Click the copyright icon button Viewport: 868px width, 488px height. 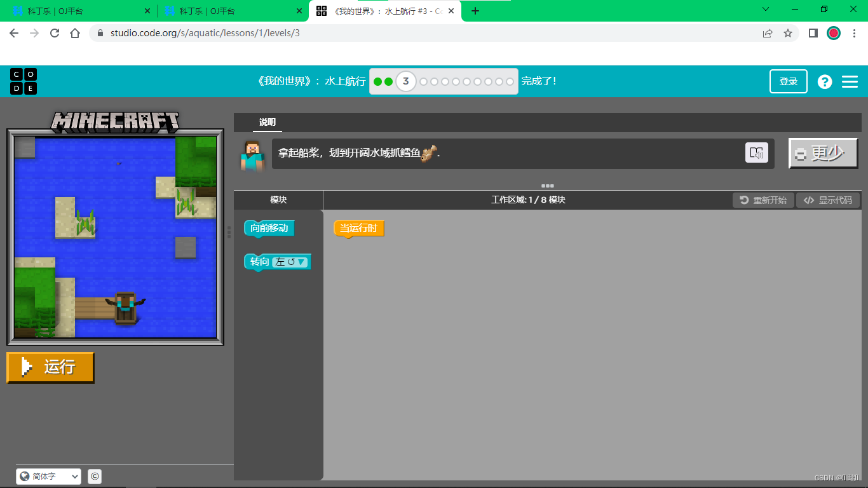[x=95, y=476]
